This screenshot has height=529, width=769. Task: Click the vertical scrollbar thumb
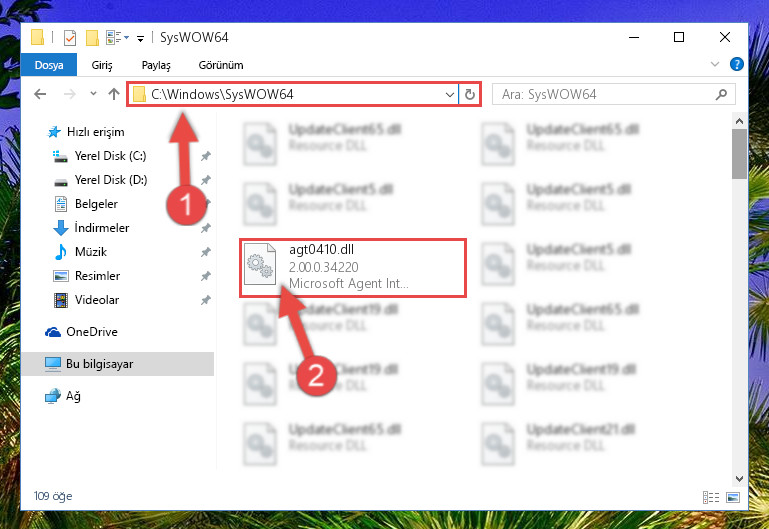[739, 154]
